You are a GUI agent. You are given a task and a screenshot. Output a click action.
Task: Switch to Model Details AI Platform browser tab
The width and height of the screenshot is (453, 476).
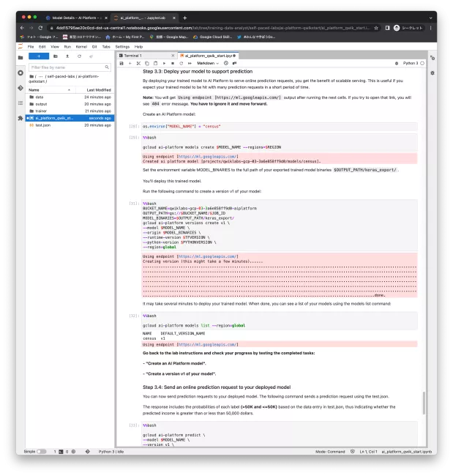pyautogui.click(x=76, y=18)
